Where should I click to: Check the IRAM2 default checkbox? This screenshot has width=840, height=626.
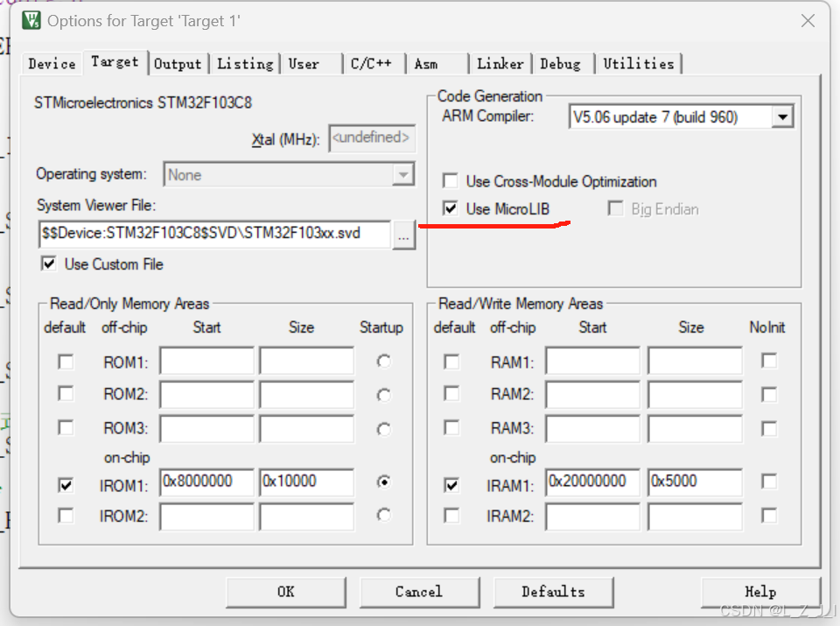tap(451, 516)
